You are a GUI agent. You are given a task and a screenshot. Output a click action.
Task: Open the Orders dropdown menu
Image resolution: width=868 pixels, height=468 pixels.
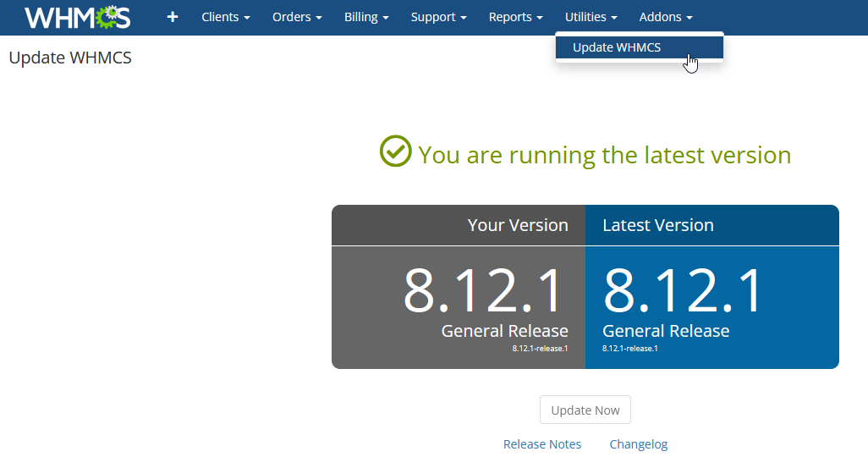tap(297, 17)
